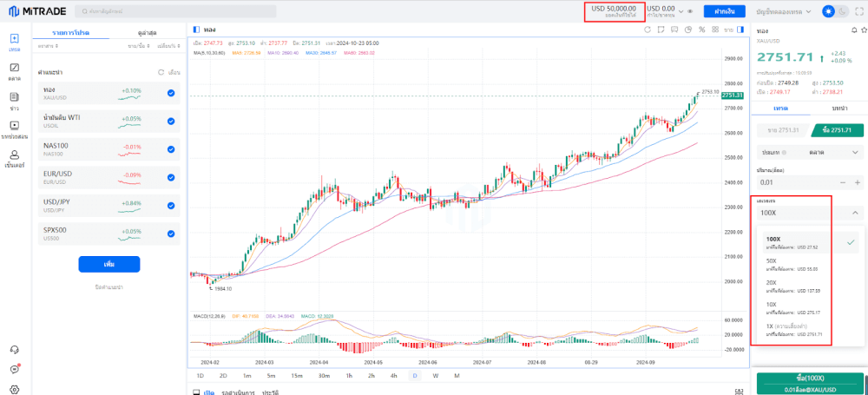Viewport: 868px width, 395px height.
Task: Click the plus to increase lot quantity
Action: 857,182
